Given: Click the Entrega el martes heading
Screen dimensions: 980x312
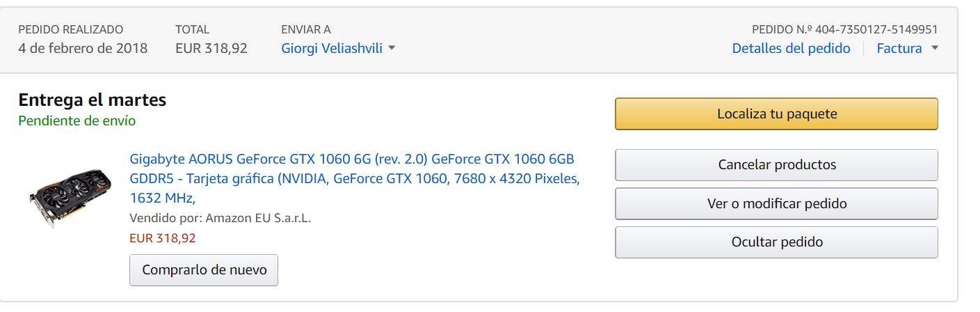Looking at the screenshot, I should (x=92, y=100).
